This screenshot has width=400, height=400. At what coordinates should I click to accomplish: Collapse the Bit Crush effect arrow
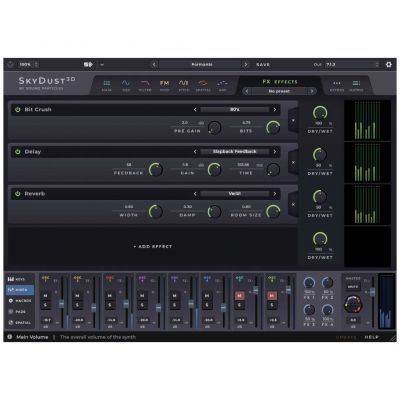click(x=293, y=120)
